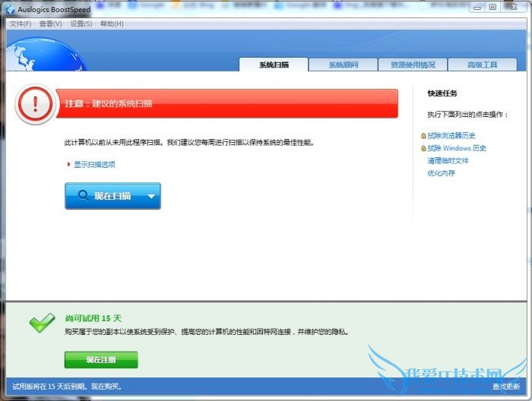Switch to the 资源使用情况 tab
This screenshot has height=401, width=532.
pos(413,65)
